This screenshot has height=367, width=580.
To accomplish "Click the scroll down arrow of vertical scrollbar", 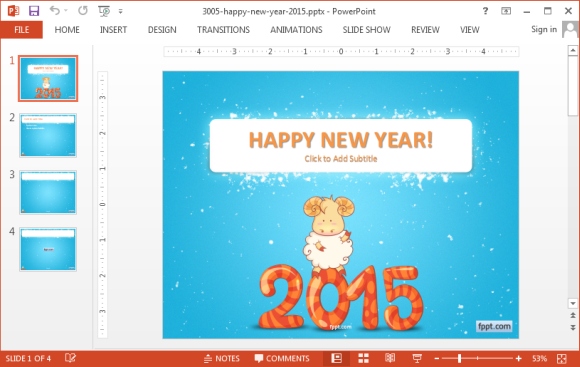I will click(x=573, y=303).
